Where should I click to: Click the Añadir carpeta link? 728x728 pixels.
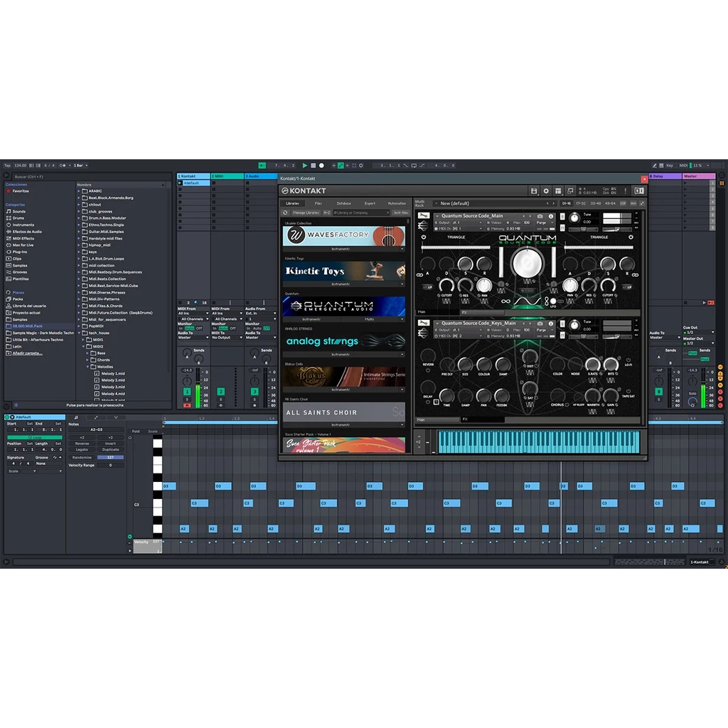(28, 353)
